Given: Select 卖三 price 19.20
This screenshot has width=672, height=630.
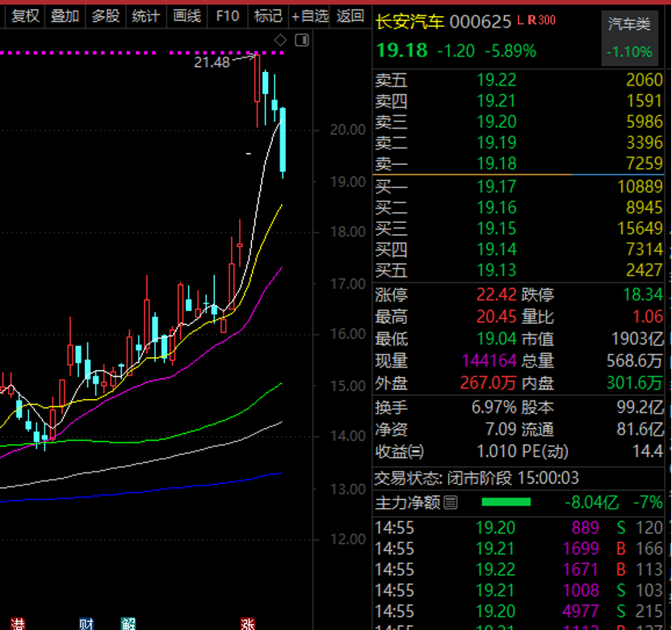Looking at the screenshot, I should (497, 122).
